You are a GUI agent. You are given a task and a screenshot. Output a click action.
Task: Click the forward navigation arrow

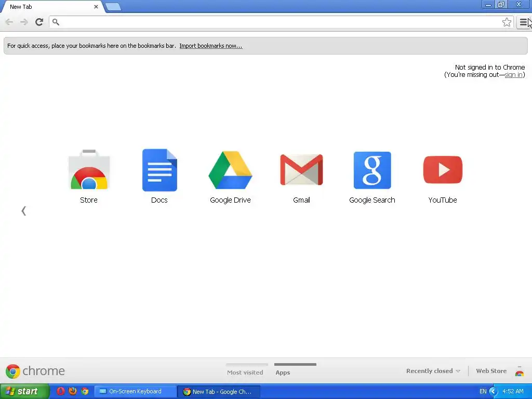click(x=24, y=22)
